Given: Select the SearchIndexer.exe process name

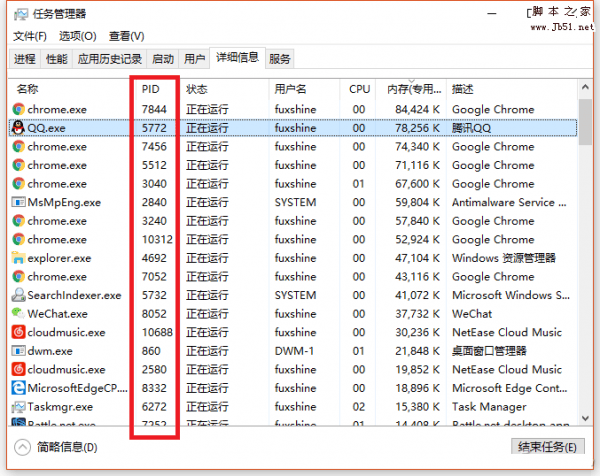Looking at the screenshot, I should (x=75, y=295).
